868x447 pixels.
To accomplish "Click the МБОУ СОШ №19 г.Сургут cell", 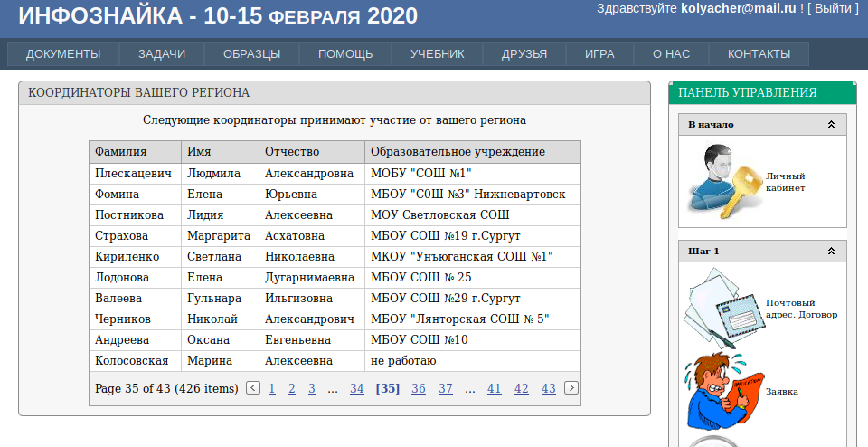I will (473, 236).
